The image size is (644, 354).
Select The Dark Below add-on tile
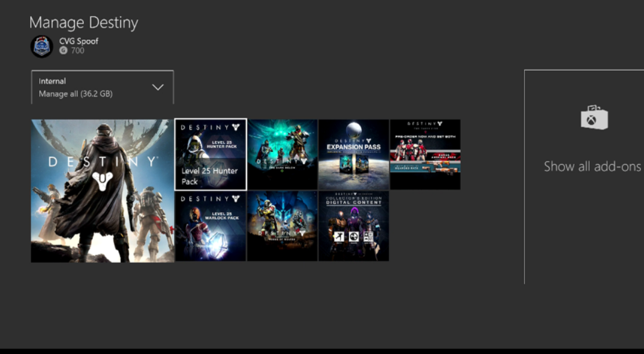pyautogui.click(x=282, y=154)
